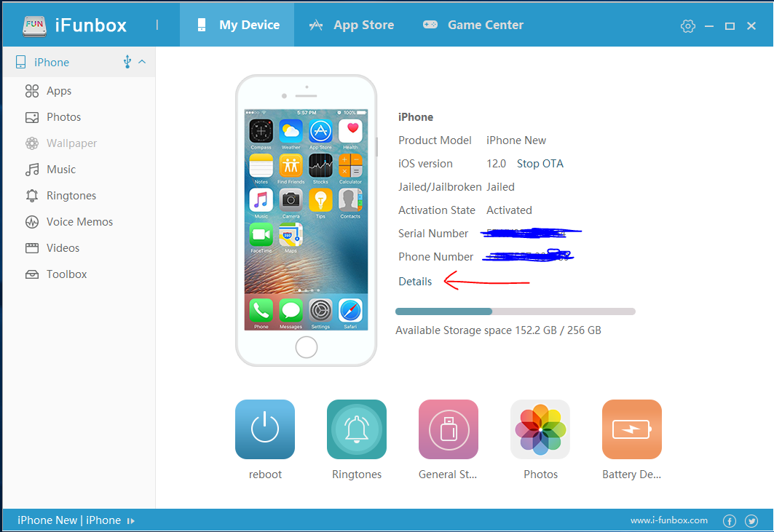Click the iPhone device preview image
Image resolution: width=774 pixels, height=532 pixels.
pyautogui.click(x=306, y=221)
